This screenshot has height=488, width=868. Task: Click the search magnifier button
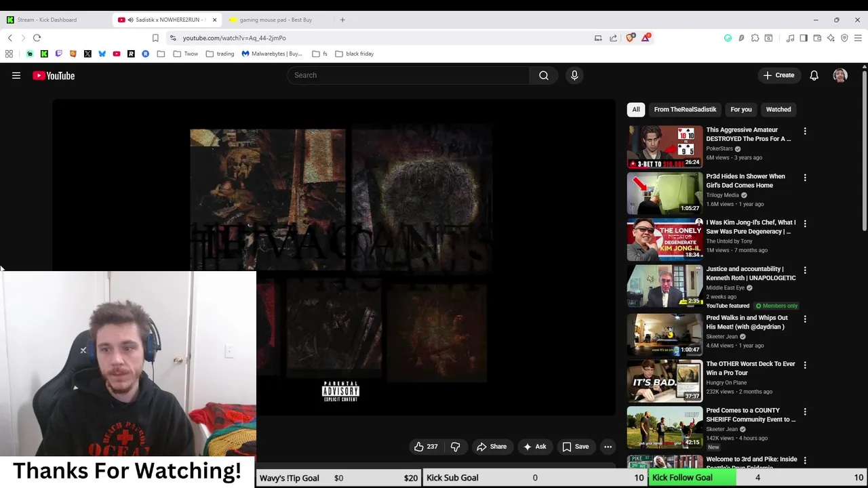click(x=543, y=75)
